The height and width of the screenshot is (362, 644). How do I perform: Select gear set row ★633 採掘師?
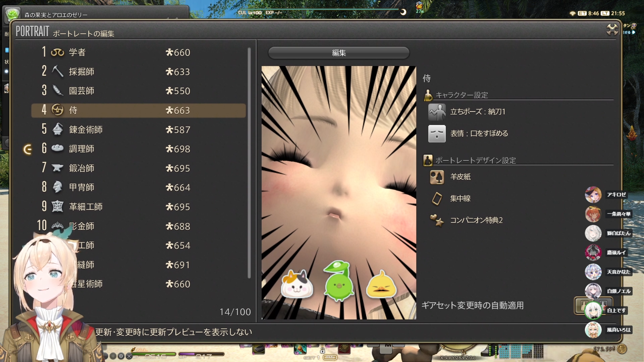pyautogui.click(x=139, y=71)
